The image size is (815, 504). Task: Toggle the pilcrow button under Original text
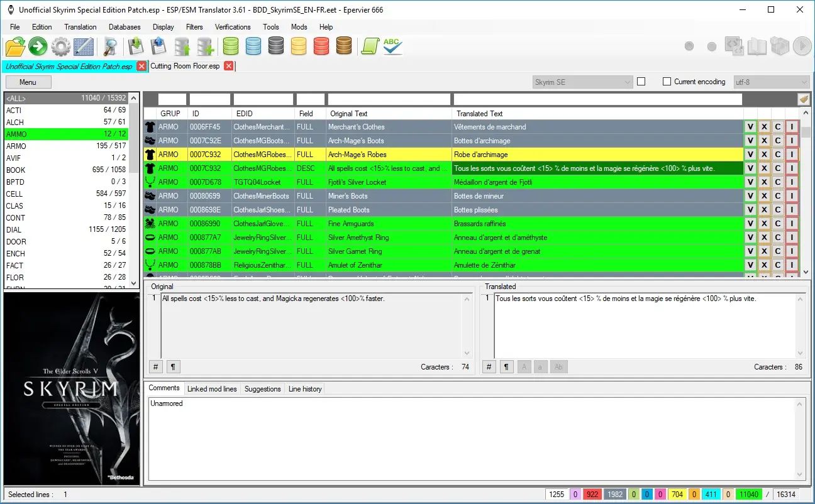coord(173,367)
